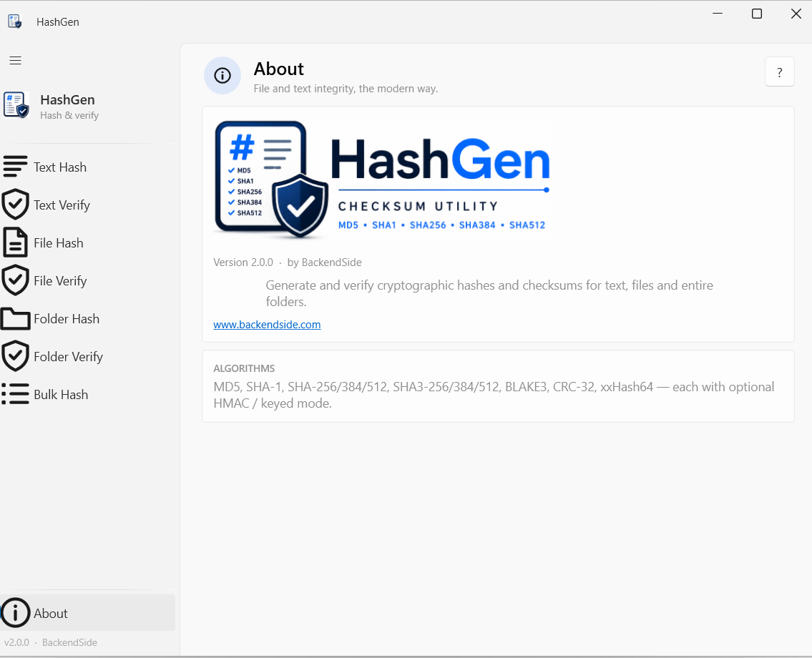This screenshot has width=812, height=658.
Task: Click the Text Hash lines icon
Action: point(15,167)
